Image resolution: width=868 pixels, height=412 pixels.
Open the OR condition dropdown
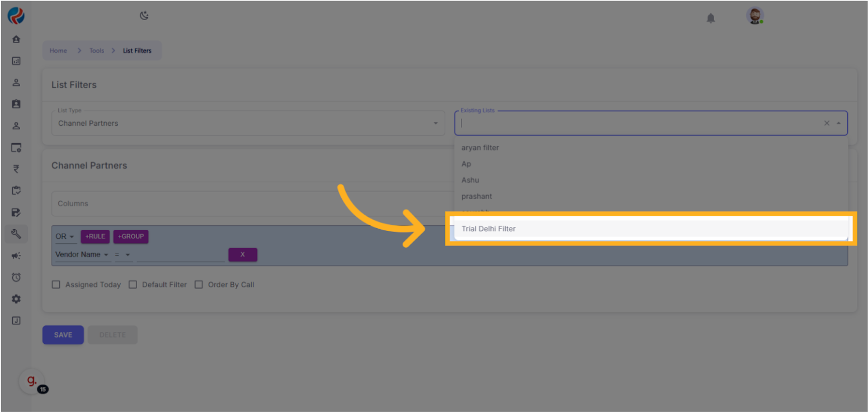click(65, 236)
